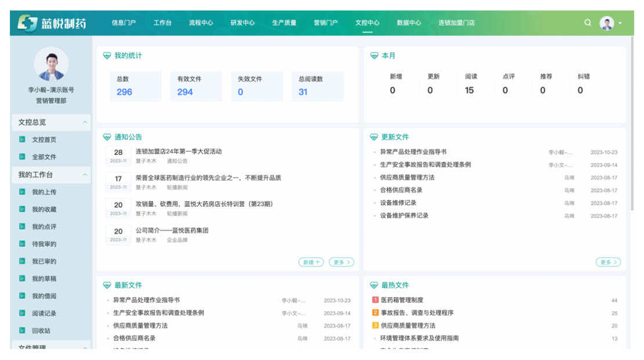Click the search magnifier icon in header

pos(588,23)
